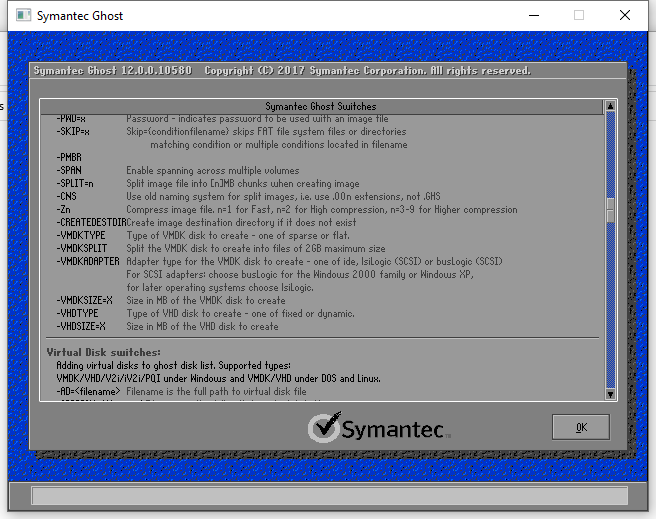Image resolution: width=656 pixels, height=519 pixels.
Task: Click the copyright 2017 Symantec Corporation text
Action: tap(367, 71)
